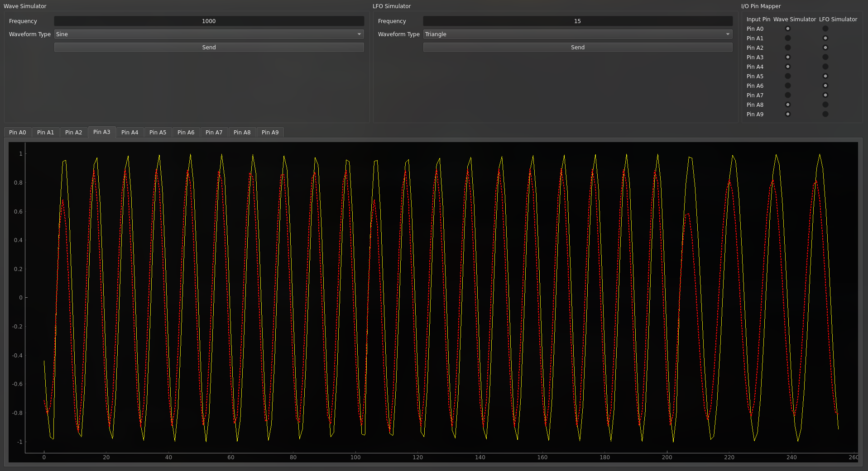
Task: Switch to the Pin A9 tab
Action: click(270, 133)
